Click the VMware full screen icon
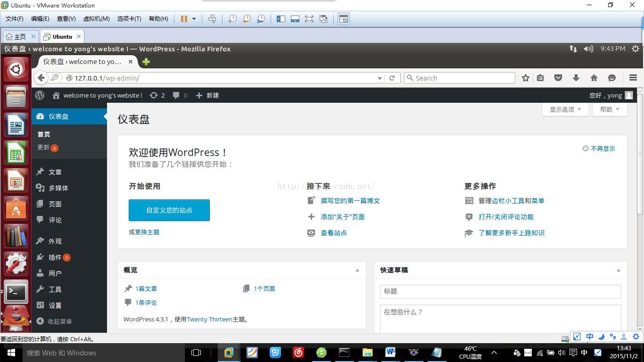Viewport: 644px width, 362px height. point(309,19)
